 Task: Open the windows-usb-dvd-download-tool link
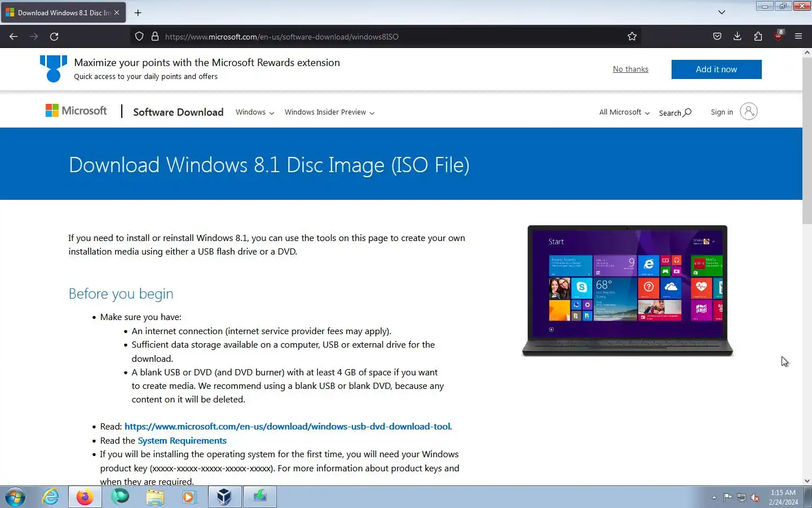[288, 427]
